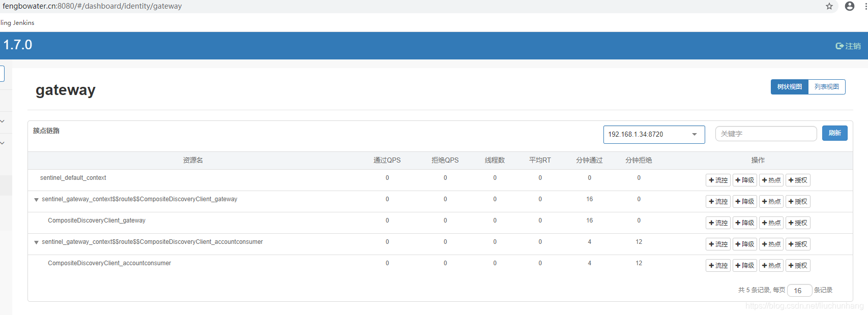Screen dimensions: 868x315
Task: Focus the 关键字 keyword search field
Action: (766, 134)
